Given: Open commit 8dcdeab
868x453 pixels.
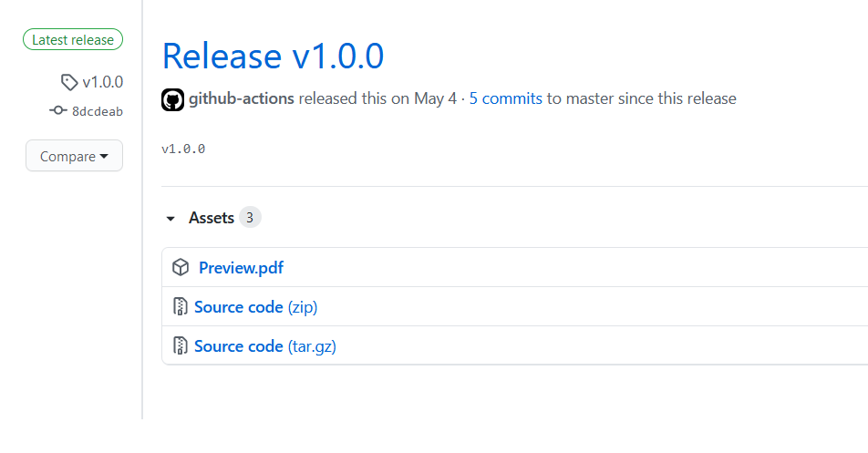Looking at the screenshot, I should (97, 111).
